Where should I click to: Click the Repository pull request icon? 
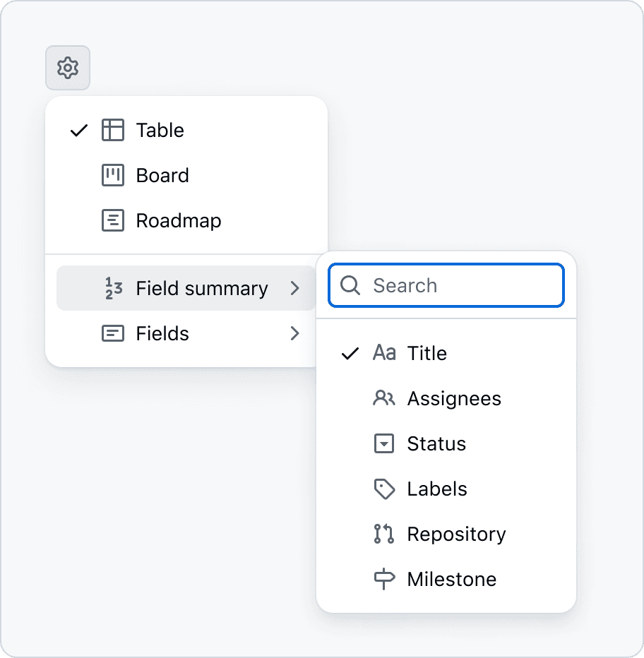pyautogui.click(x=383, y=534)
